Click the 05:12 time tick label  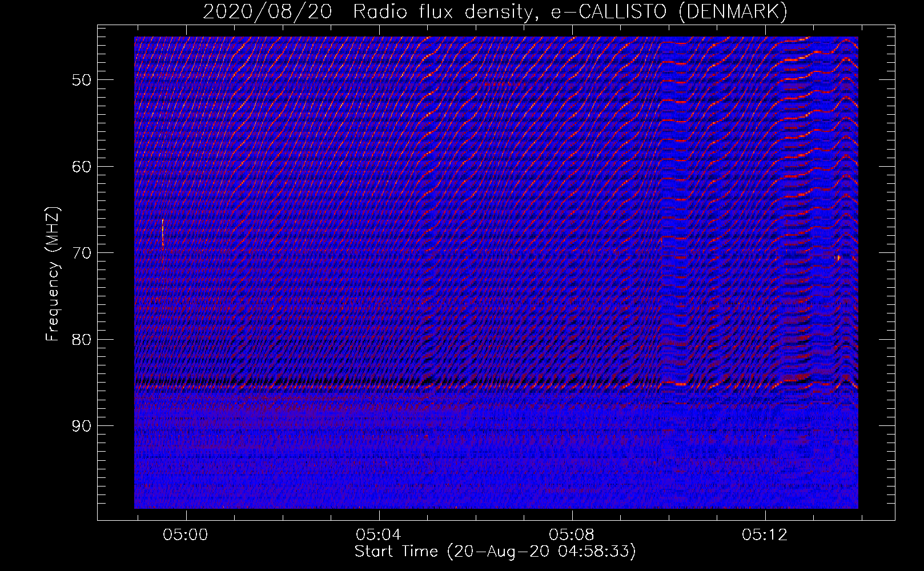765,534
